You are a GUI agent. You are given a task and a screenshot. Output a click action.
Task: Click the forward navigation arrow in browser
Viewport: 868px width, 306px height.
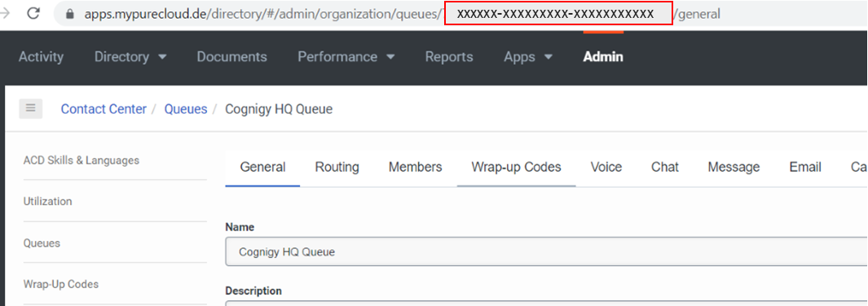point(5,13)
